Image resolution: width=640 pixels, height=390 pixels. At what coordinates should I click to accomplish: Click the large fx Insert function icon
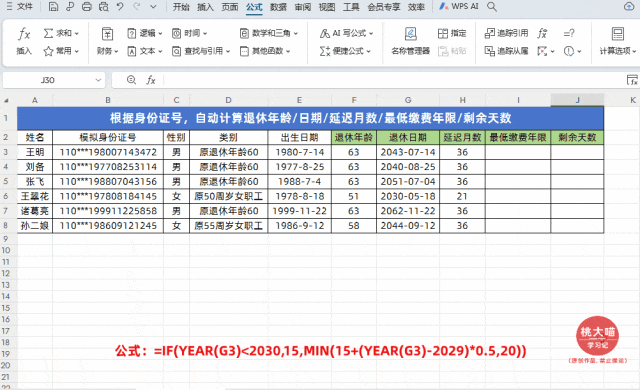tap(24, 34)
